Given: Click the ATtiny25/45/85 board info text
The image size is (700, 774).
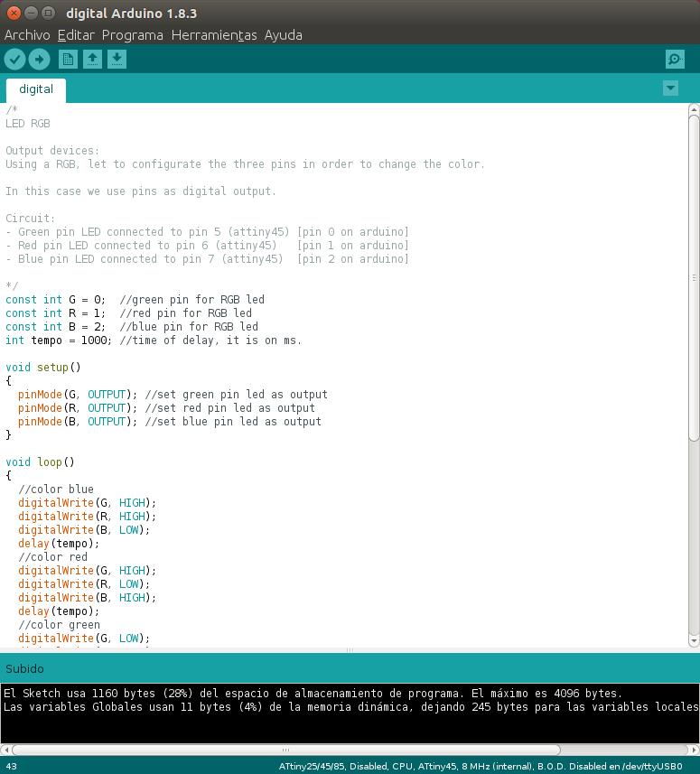Looking at the screenshot, I should [x=481, y=766].
